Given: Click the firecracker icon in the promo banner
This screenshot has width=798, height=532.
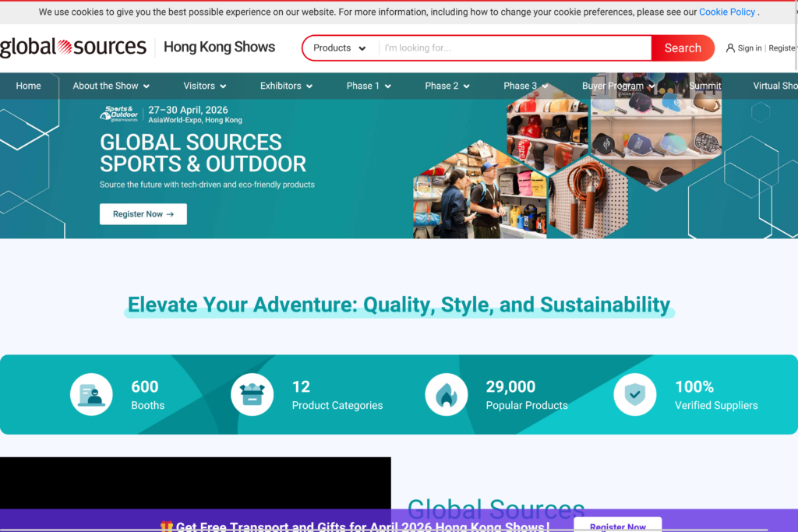Looking at the screenshot, I should click(x=166, y=526).
